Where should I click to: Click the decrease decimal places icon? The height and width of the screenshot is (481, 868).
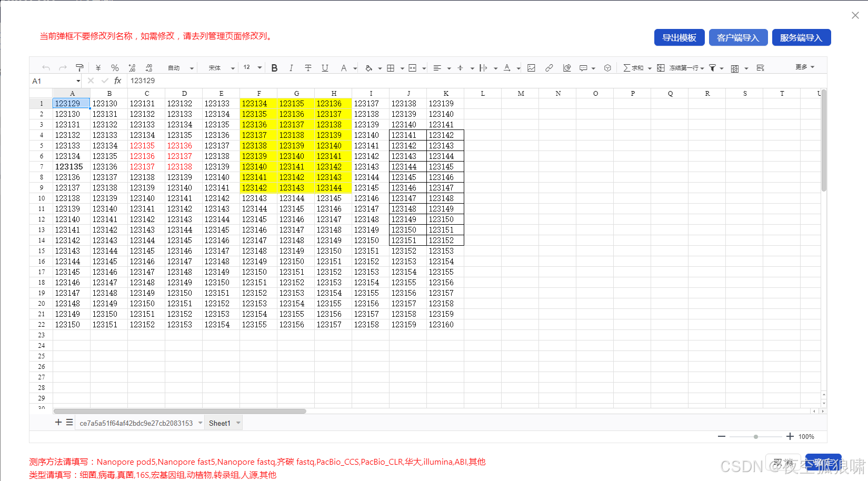point(132,68)
